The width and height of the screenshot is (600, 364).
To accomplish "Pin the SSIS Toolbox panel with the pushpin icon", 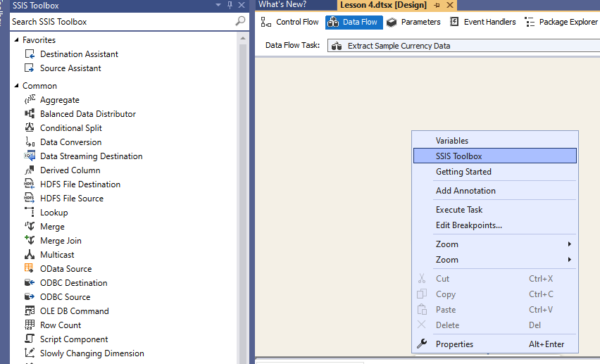I will [230, 5].
